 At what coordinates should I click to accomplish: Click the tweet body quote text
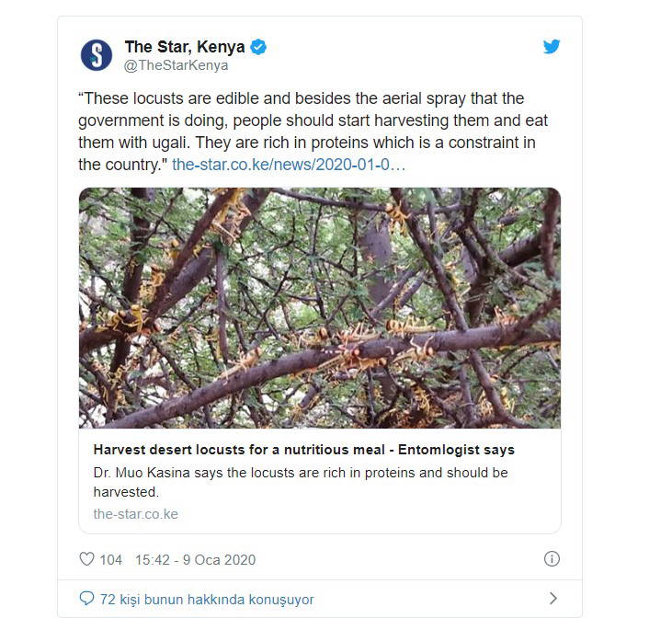pos(313,132)
